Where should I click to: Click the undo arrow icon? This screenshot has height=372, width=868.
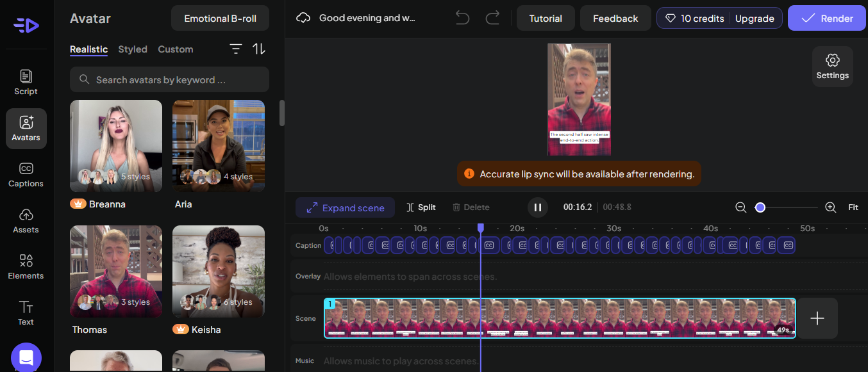click(462, 18)
